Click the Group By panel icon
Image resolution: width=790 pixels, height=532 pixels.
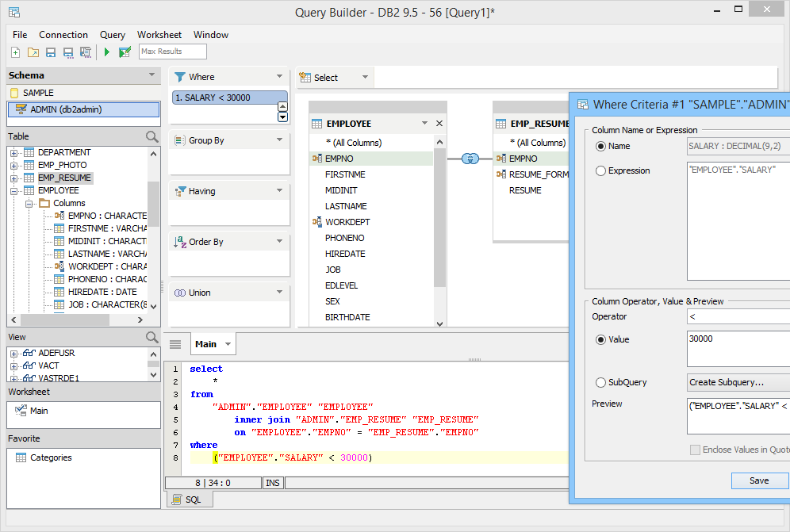point(180,140)
